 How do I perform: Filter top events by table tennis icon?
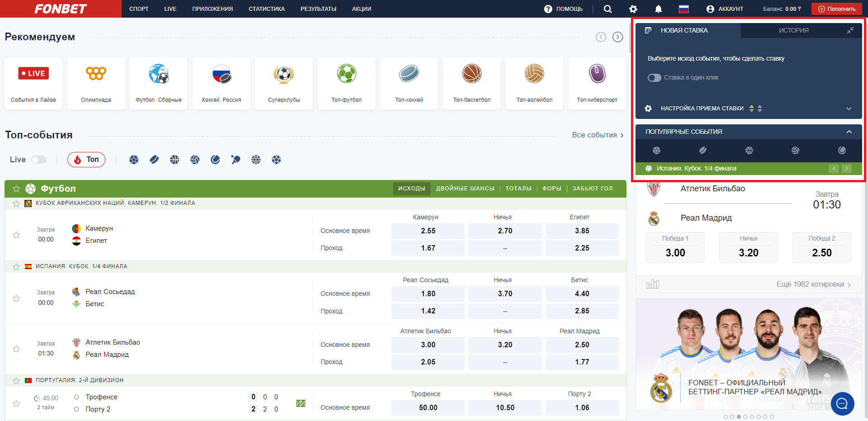(x=236, y=160)
